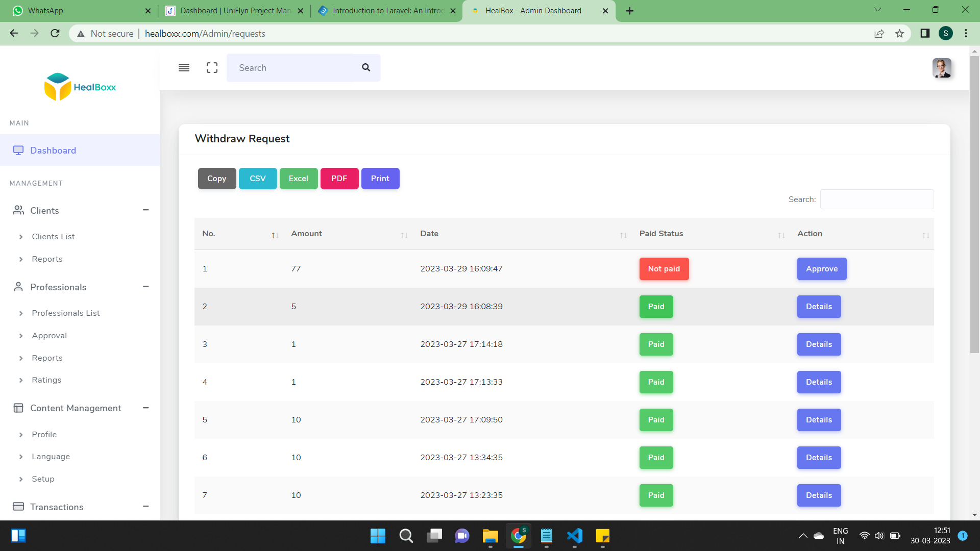Approve the first withdraw request

coord(821,269)
